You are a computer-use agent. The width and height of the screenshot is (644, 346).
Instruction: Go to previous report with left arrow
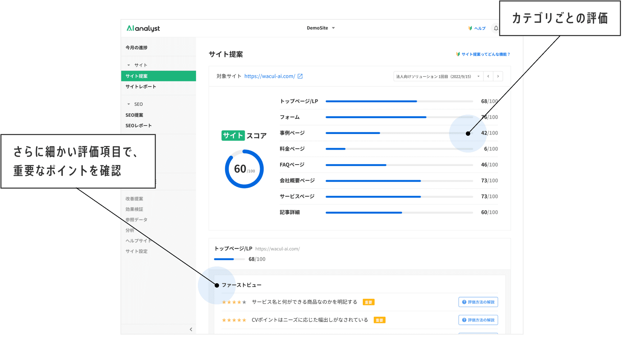[x=488, y=77]
